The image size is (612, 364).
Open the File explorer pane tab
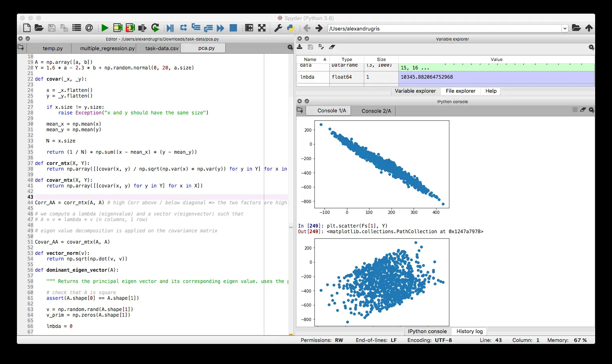point(461,91)
